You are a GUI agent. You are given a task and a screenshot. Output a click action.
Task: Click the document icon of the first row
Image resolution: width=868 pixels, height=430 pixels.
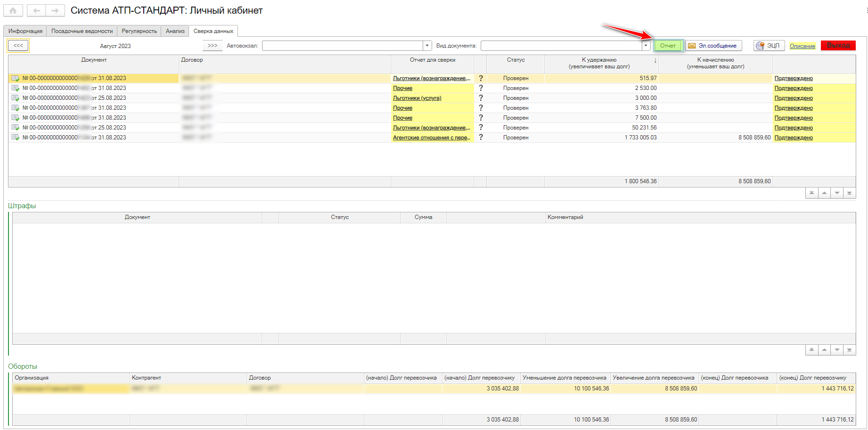[16, 78]
